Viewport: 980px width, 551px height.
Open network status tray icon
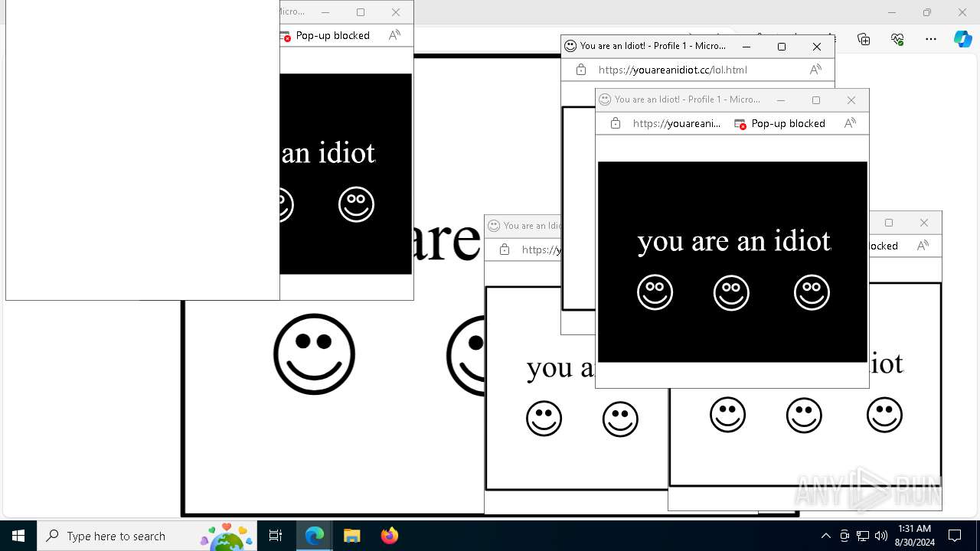[x=863, y=536]
